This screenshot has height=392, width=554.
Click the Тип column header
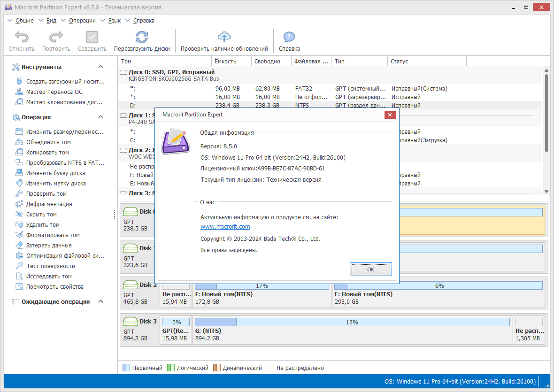(x=359, y=61)
